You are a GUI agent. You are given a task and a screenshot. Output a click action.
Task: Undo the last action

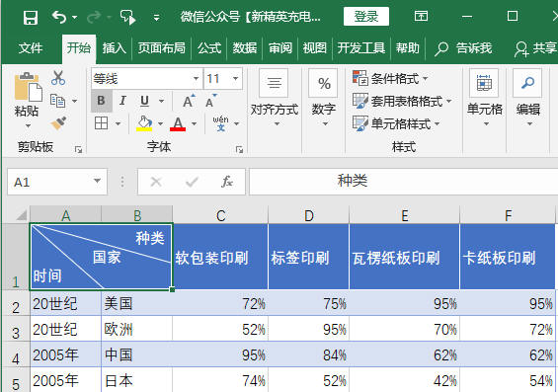coord(58,17)
